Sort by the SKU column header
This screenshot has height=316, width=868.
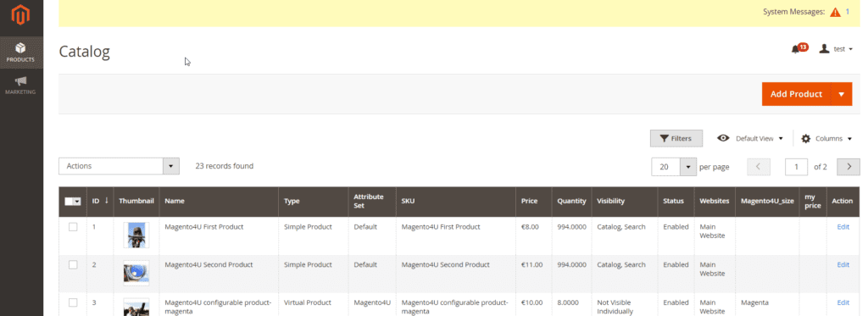point(455,202)
